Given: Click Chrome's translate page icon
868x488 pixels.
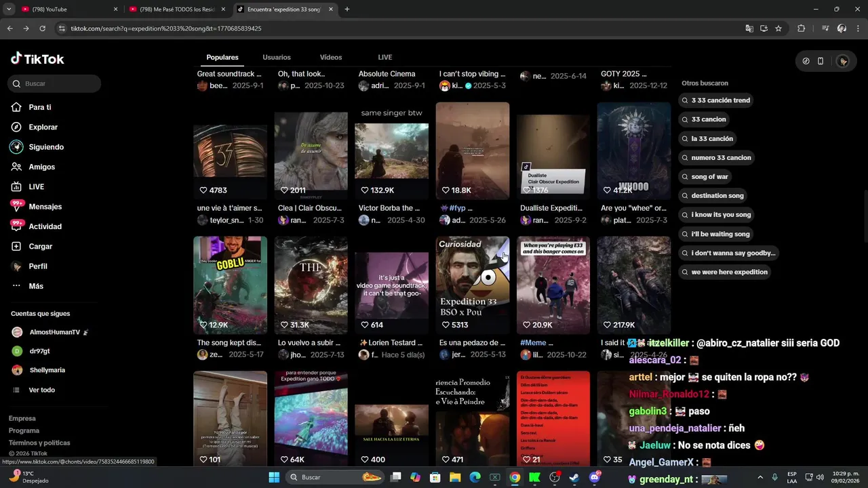Looking at the screenshot, I should (x=749, y=28).
